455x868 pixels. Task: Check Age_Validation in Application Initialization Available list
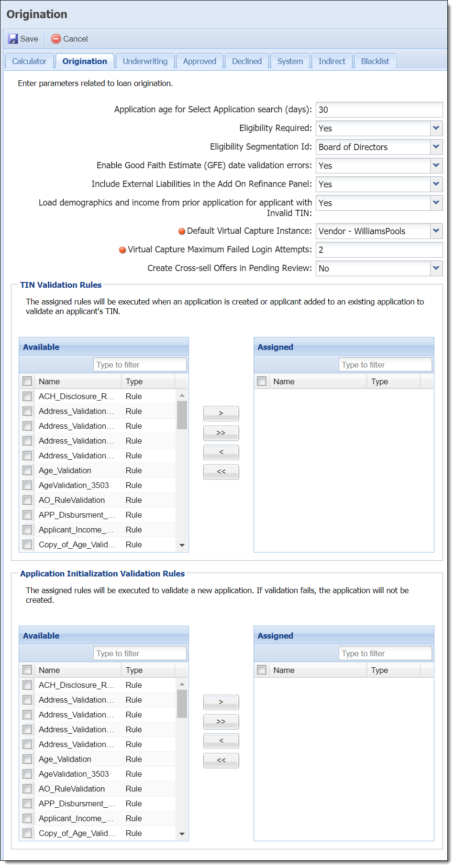(27, 759)
